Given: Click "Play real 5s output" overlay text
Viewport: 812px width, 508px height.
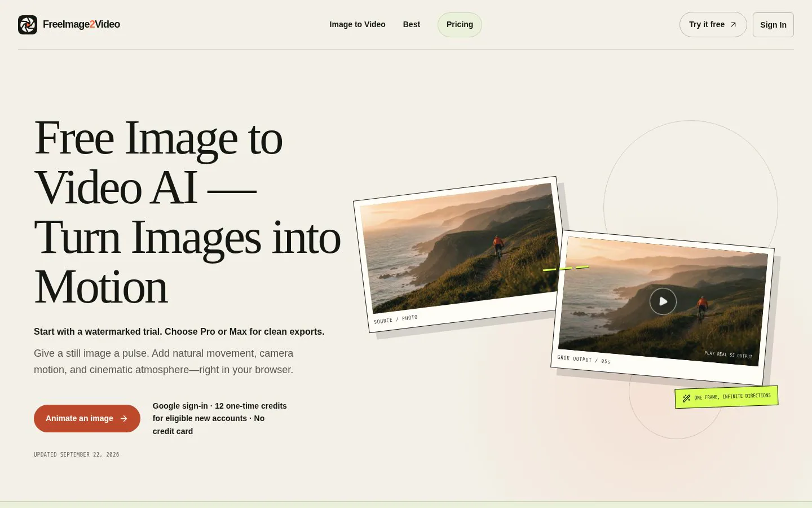Looking at the screenshot, I should coord(728,354).
